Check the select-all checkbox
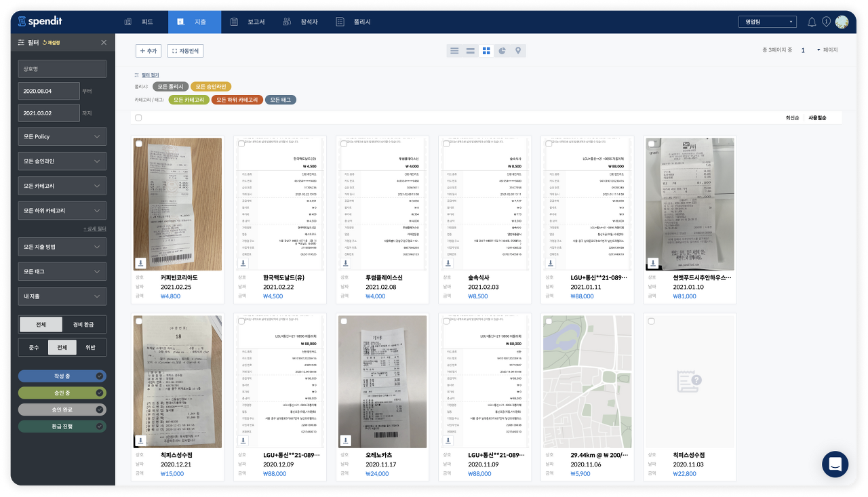The width and height of the screenshot is (868, 497). (x=138, y=118)
